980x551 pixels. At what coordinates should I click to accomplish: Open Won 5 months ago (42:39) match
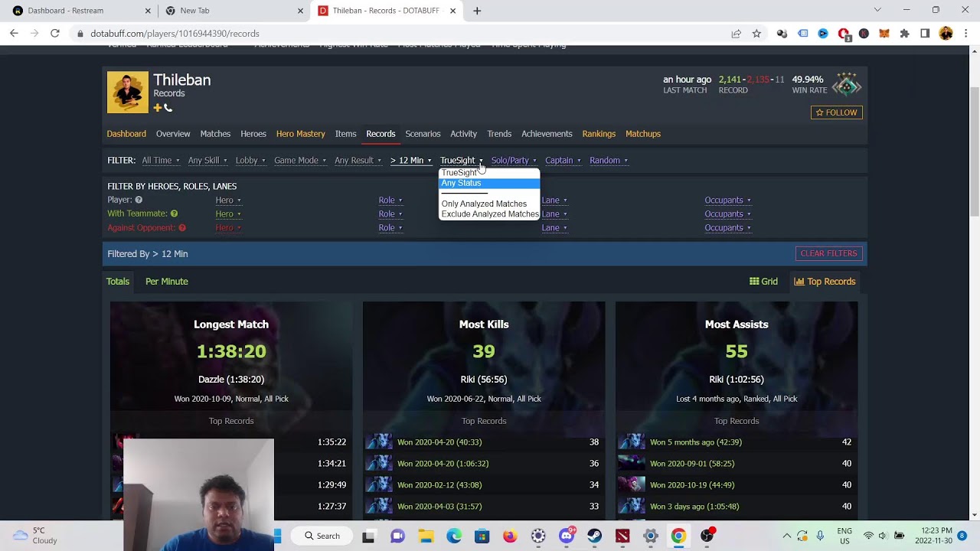(x=696, y=442)
